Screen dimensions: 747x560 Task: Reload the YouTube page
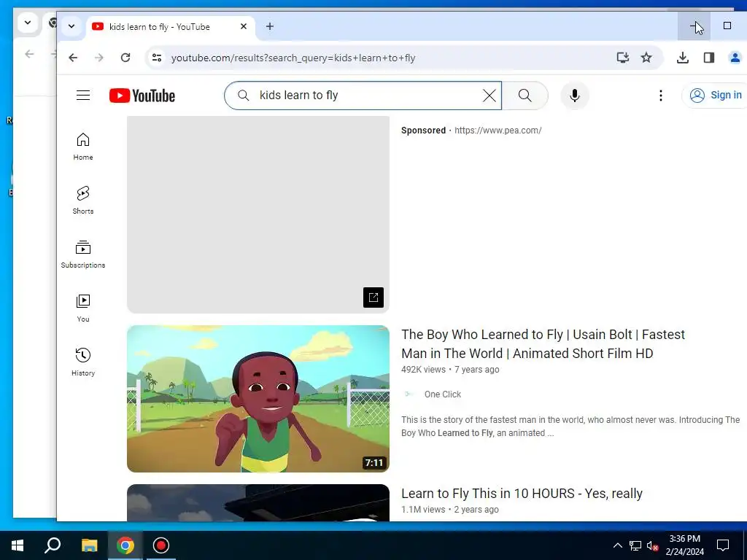[125, 58]
